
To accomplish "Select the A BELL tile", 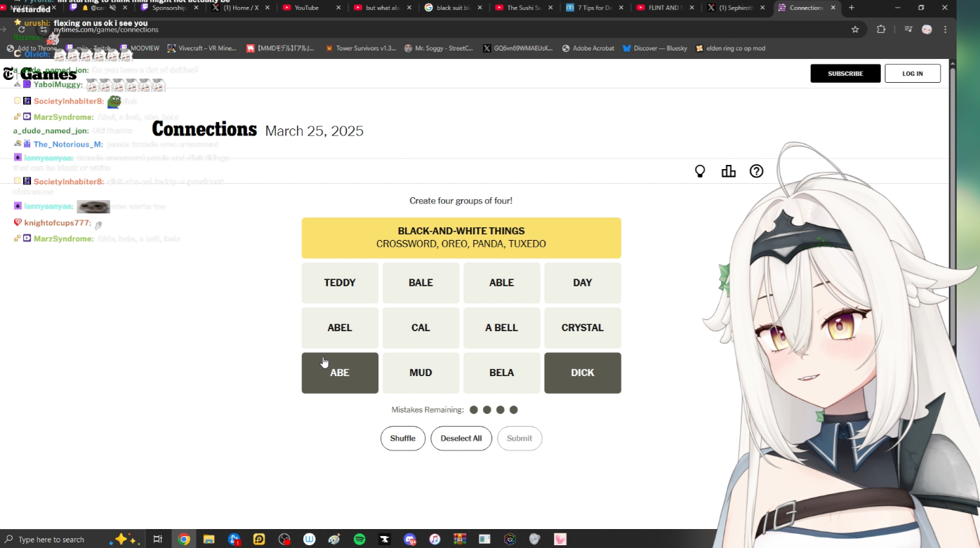I will click(x=502, y=328).
